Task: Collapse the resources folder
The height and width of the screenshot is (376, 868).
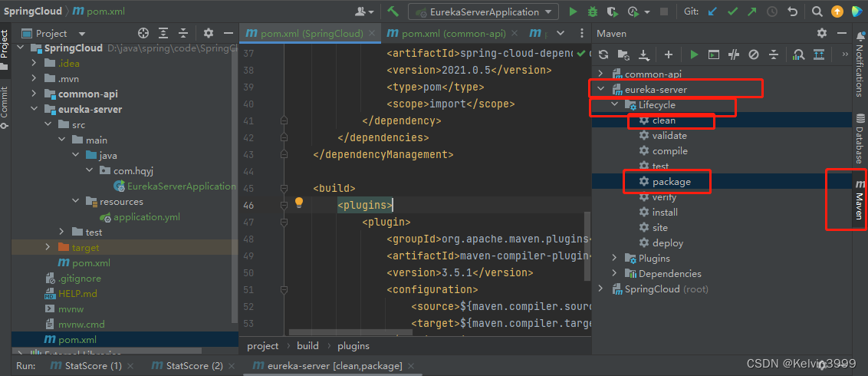Action: pyautogui.click(x=76, y=202)
